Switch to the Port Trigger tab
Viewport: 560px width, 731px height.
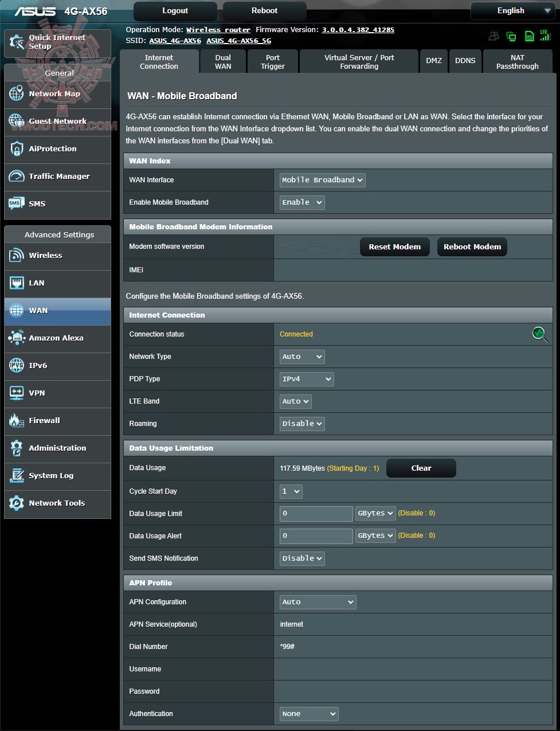[x=273, y=62]
